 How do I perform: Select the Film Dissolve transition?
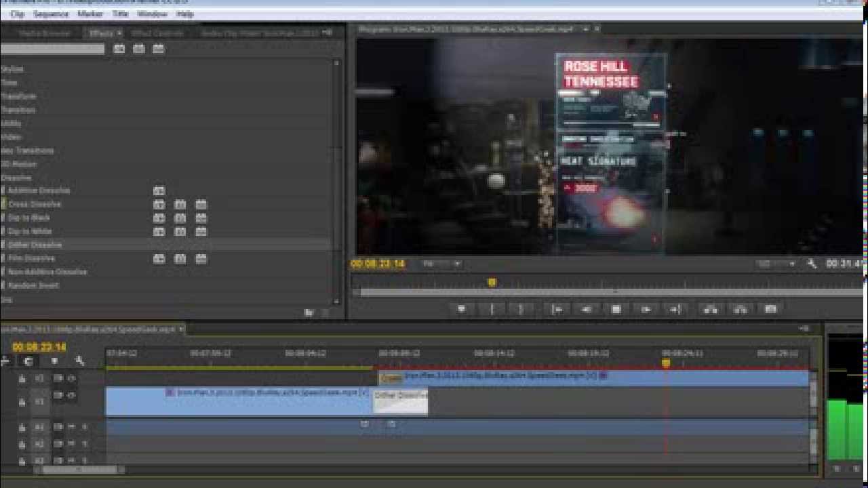[31, 259]
